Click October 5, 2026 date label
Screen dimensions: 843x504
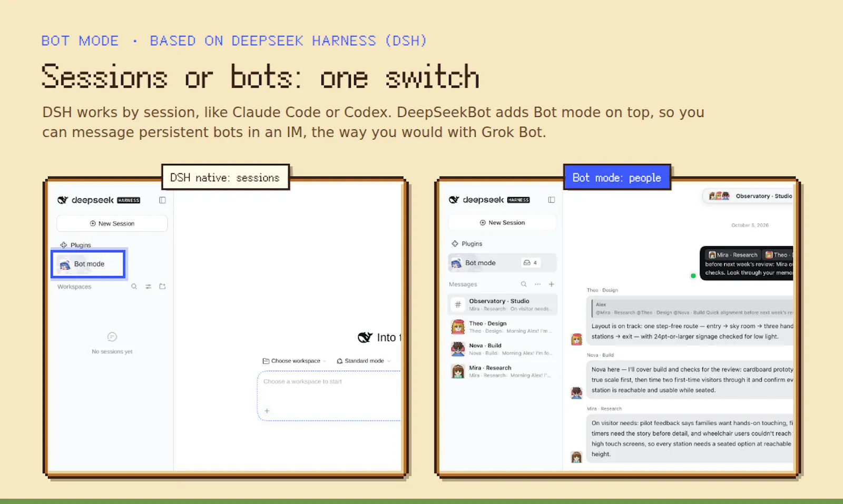click(750, 225)
